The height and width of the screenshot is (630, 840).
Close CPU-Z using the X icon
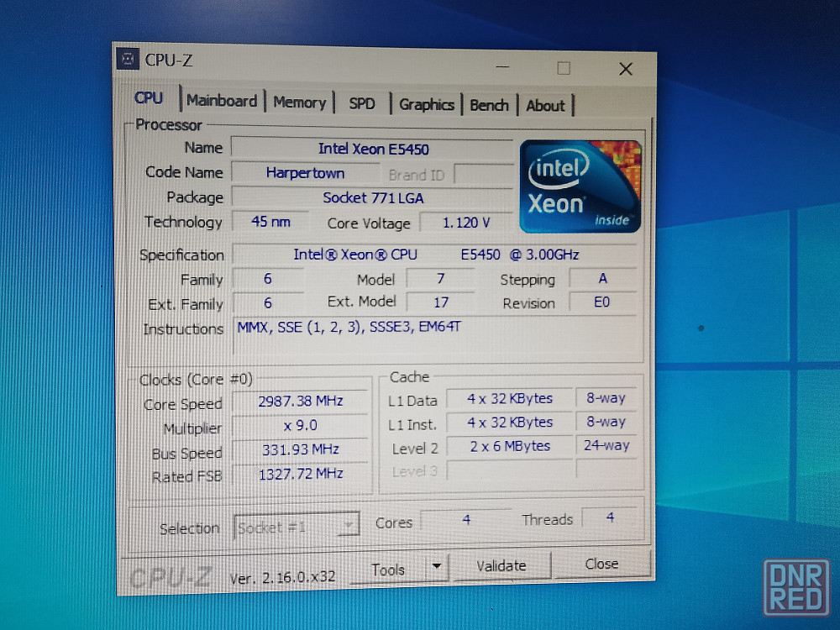point(625,69)
